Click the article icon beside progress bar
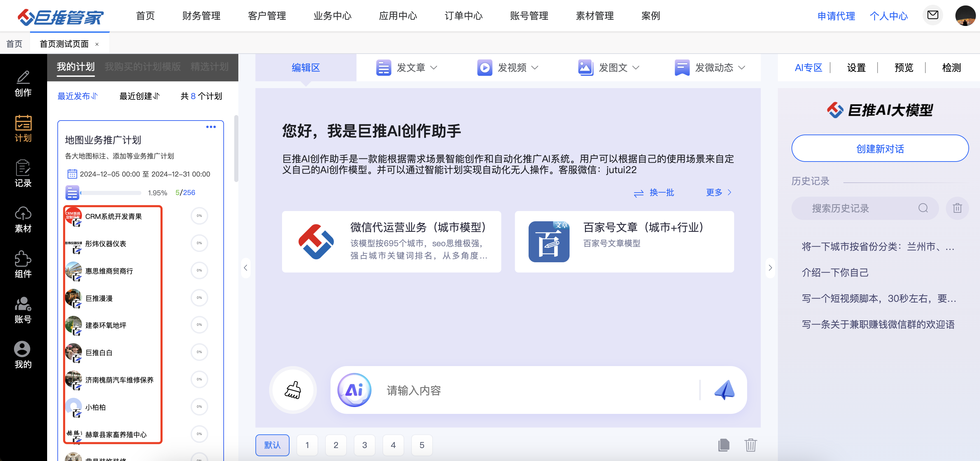The image size is (980, 461). (72, 193)
